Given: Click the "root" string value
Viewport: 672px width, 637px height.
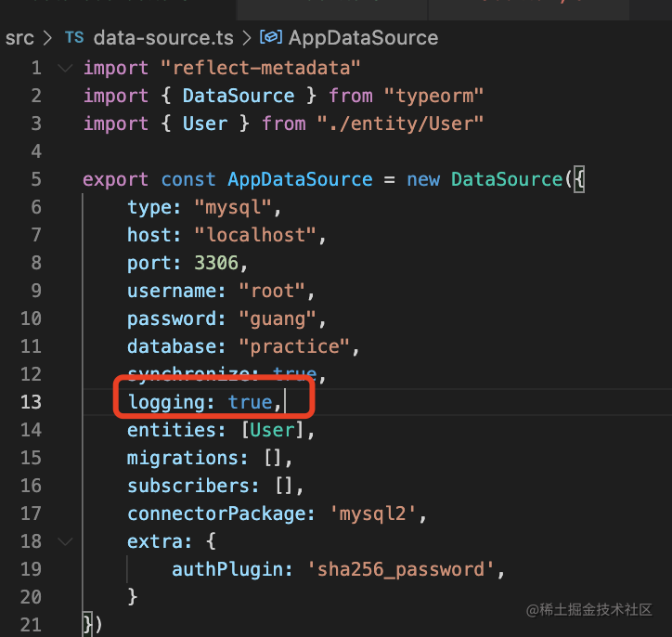Looking at the screenshot, I should 272,291.
